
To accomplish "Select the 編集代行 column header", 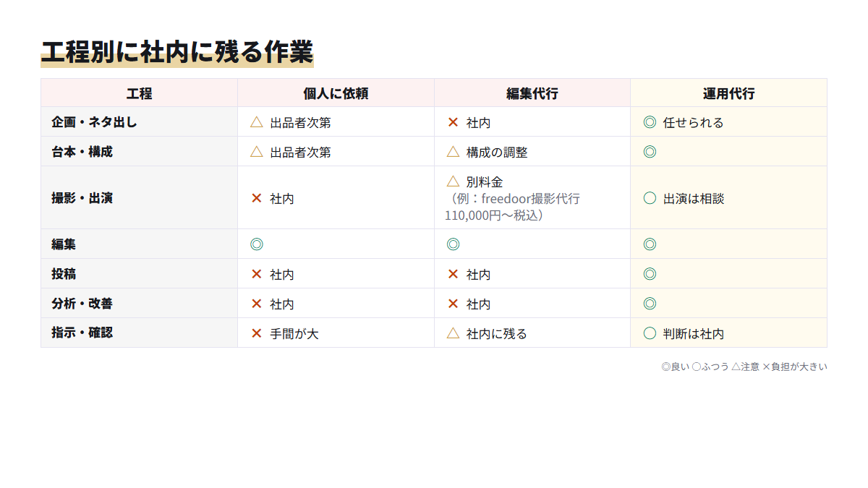I will (x=532, y=93).
